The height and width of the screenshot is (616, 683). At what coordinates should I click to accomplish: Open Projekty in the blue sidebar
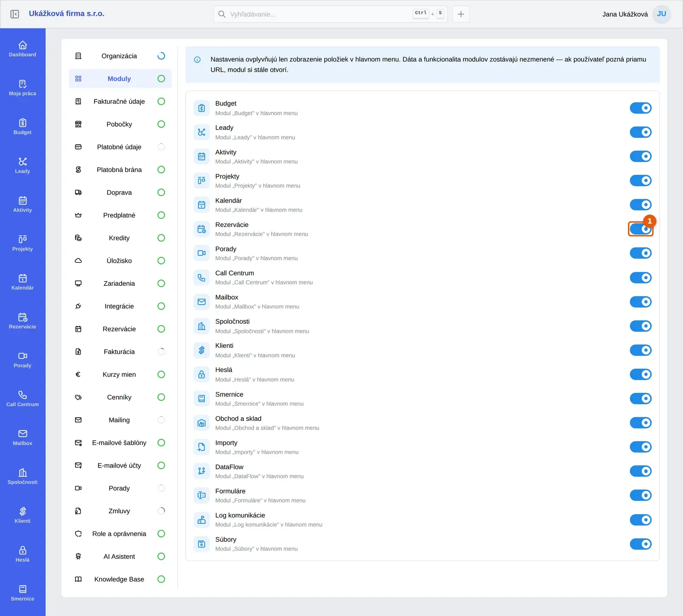coord(23,243)
